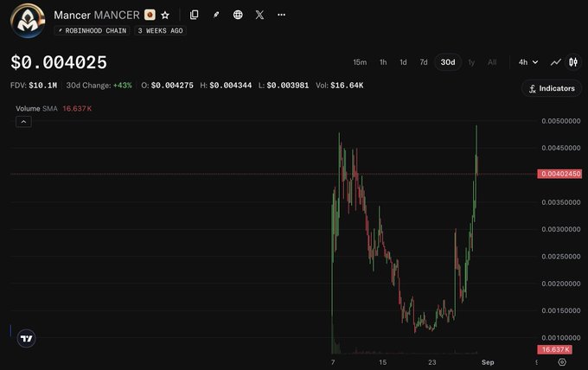This screenshot has width=588, height=370.
Task: Copy the token address icon
Action: click(x=194, y=15)
